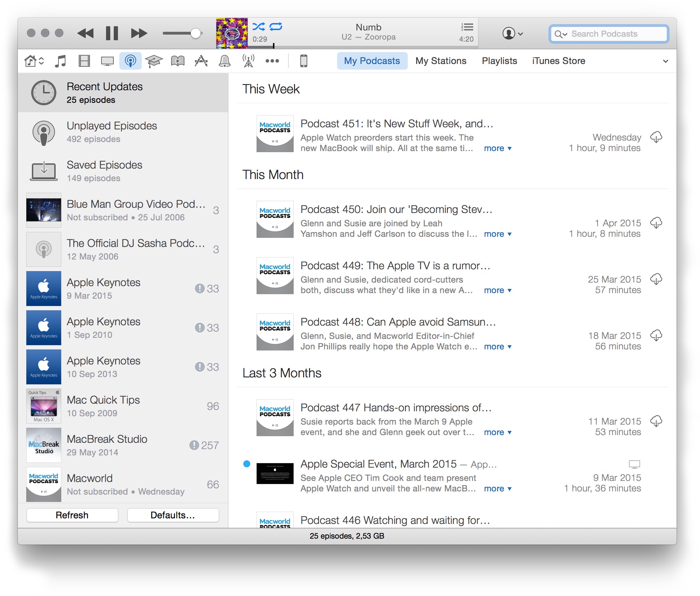The width and height of the screenshot is (700, 596).
Task: Click the blue unplayed dot indicator
Action: tap(247, 464)
